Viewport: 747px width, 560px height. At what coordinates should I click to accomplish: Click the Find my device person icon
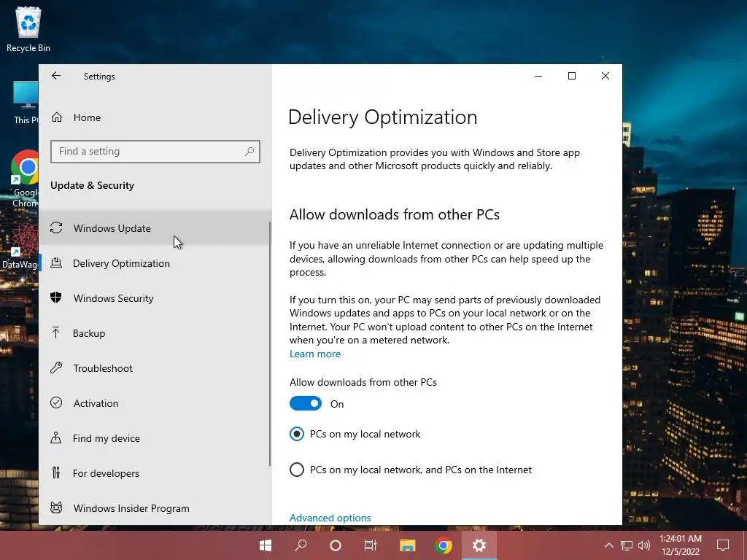coord(56,437)
